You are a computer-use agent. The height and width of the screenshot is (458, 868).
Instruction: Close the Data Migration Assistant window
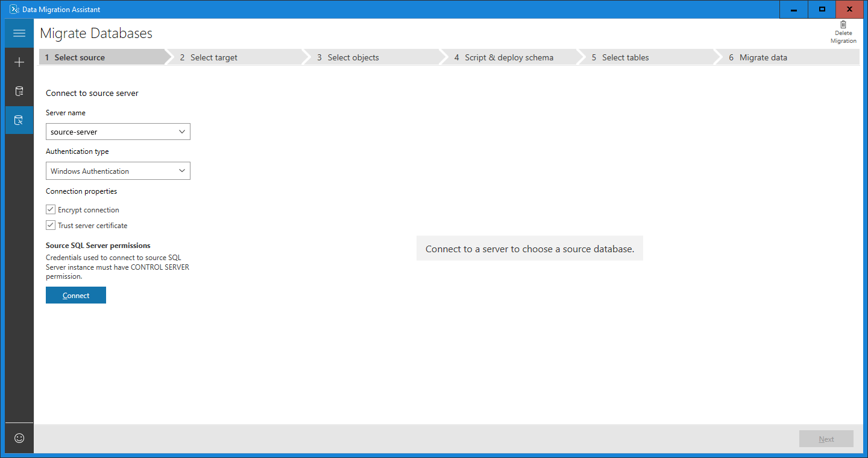pos(850,9)
